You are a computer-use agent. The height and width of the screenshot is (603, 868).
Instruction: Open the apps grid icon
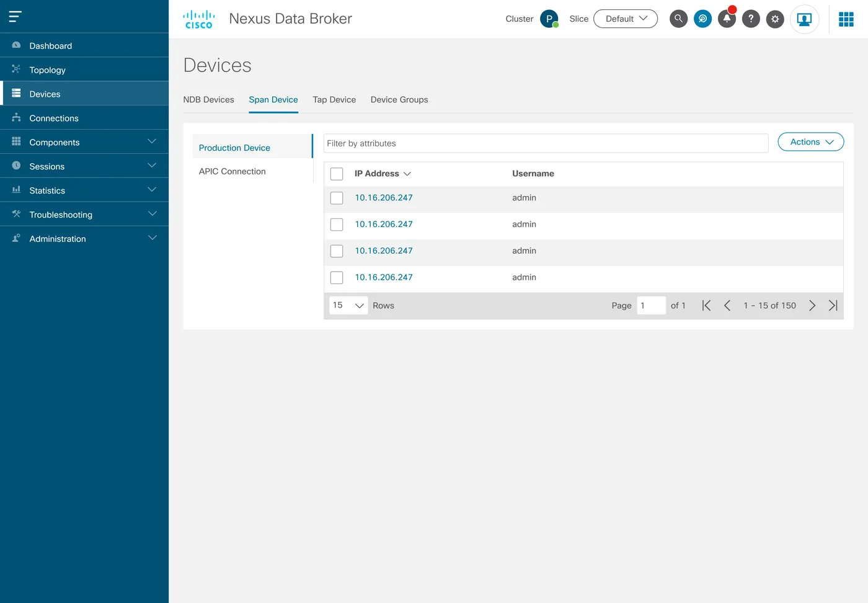pos(846,19)
